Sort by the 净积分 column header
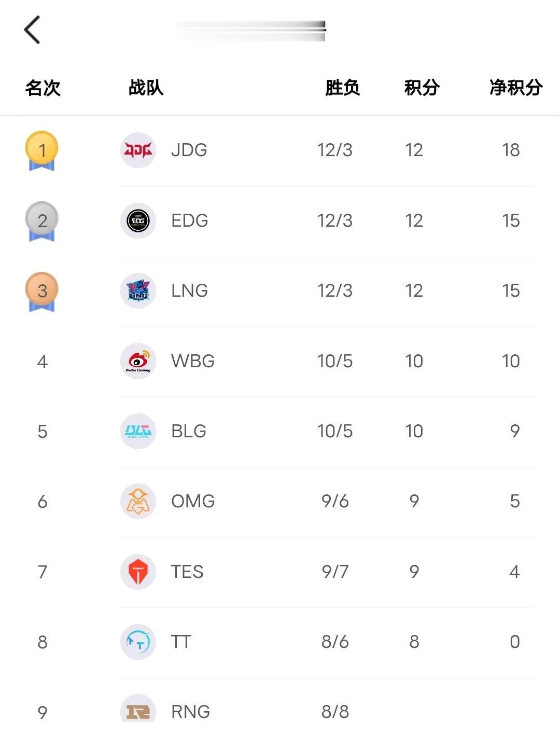Viewport: 560px width, 734px height. [516, 87]
